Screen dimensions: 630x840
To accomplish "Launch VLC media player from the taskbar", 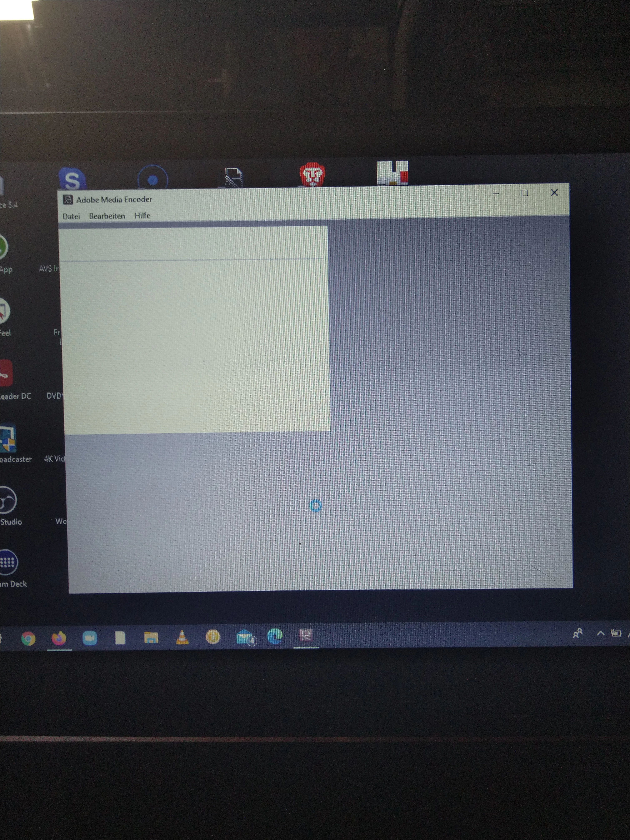I will [x=182, y=637].
